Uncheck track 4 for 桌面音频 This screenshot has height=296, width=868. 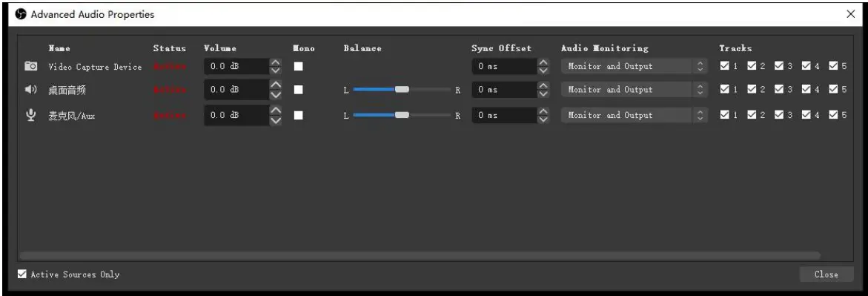tap(806, 89)
